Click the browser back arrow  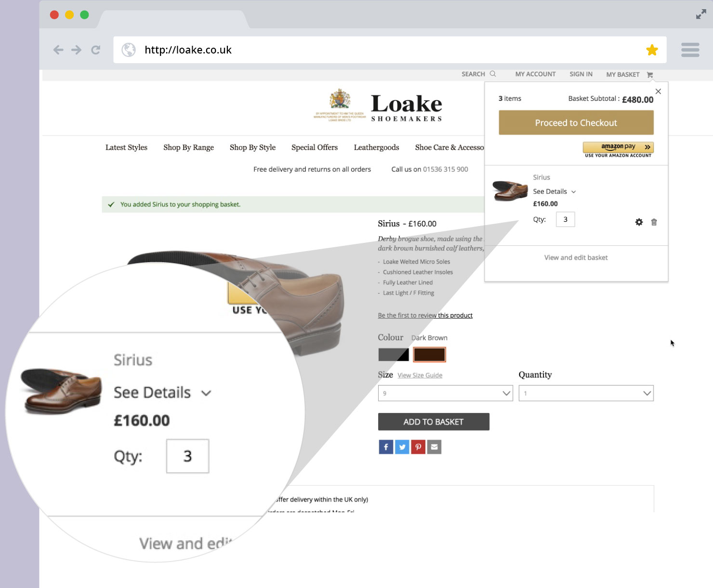(x=58, y=50)
